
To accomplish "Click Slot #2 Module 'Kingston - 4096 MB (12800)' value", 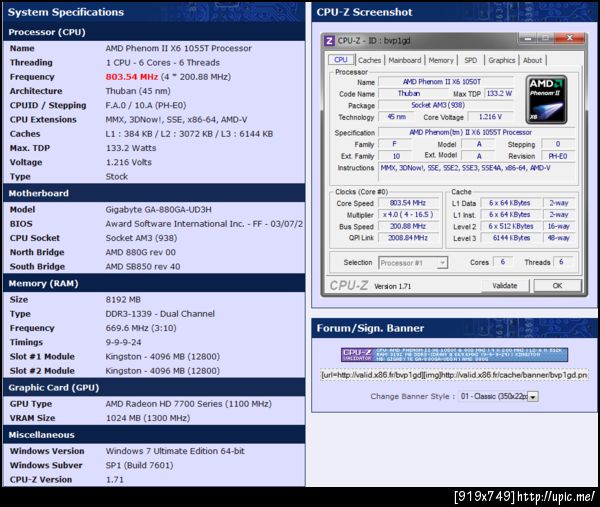I will click(x=163, y=370).
